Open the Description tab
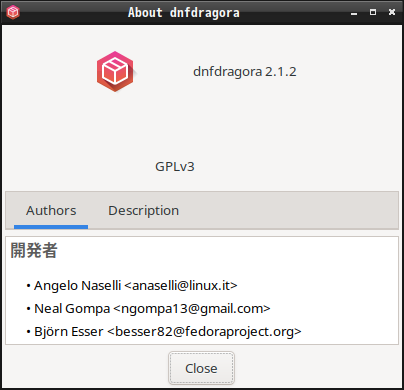The width and height of the screenshot is (404, 390). click(x=143, y=211)
